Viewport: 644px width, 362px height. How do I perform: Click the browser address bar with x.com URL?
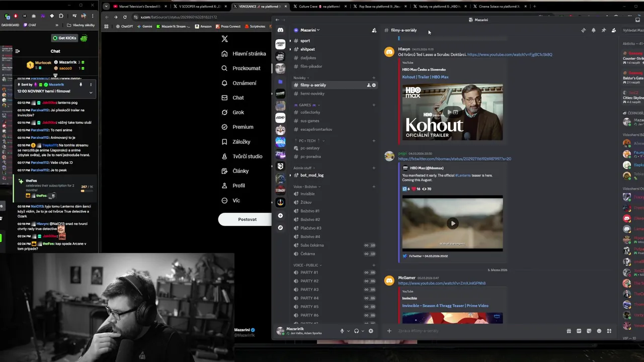click(201, 17)
